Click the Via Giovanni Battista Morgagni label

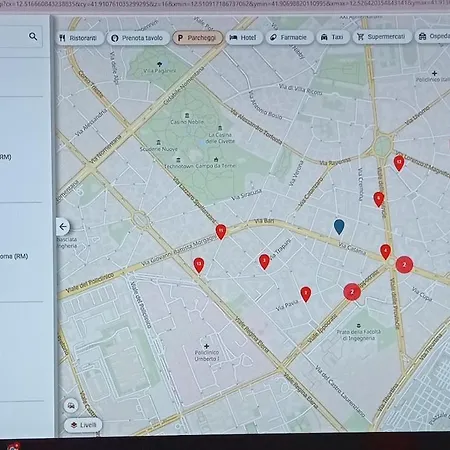pos(178,251)
